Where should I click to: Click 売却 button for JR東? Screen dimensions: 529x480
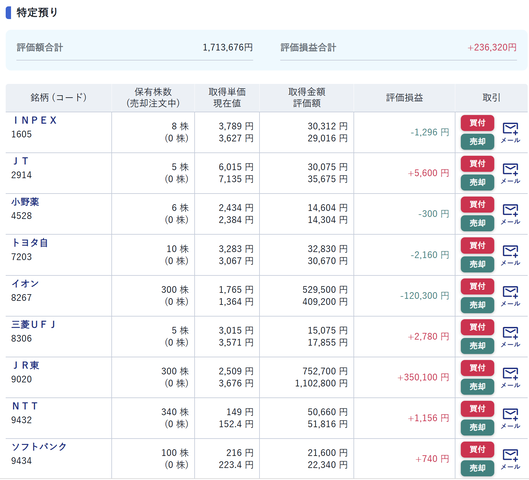(x=477, y=387)
